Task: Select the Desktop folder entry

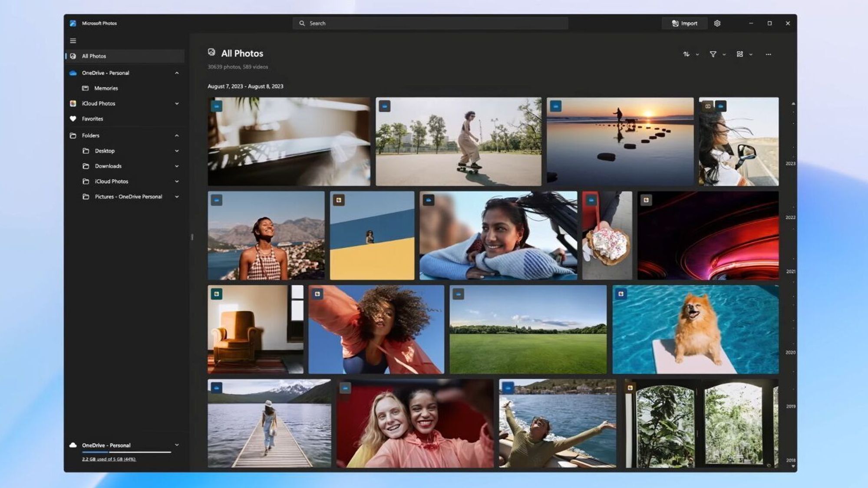Action: [125, 151]
